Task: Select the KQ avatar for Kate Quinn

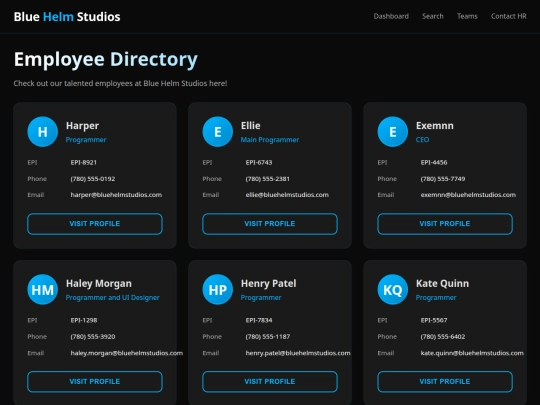Action: click(393, 290)
